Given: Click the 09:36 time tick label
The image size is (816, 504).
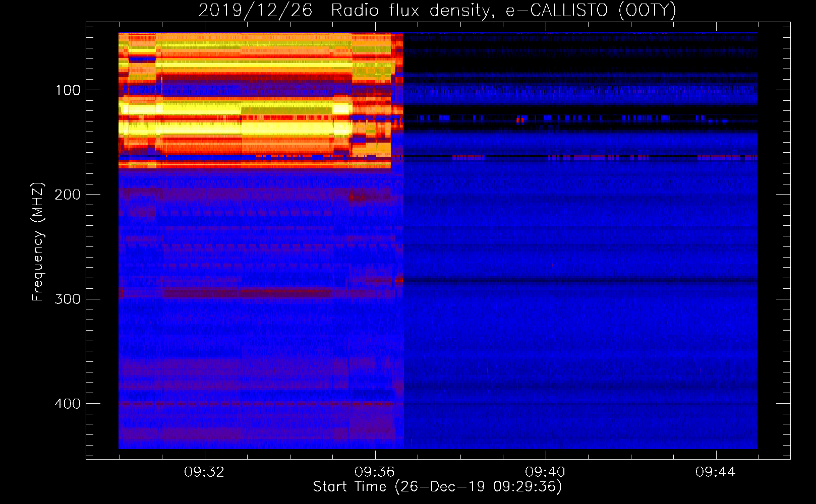Looking at the screenshot, I should pyautogui.click(x=375, y=472).
